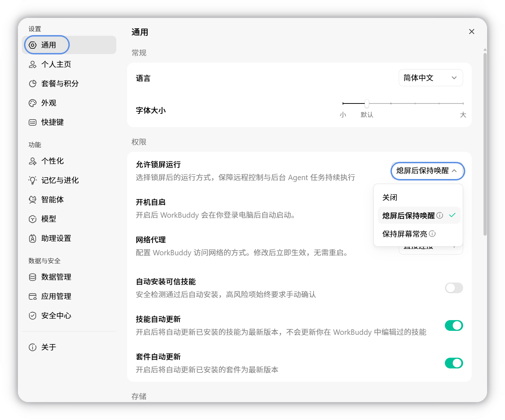505x420 pixels.
Task: Open the 个性化 section
Action: pyautogui.click(x=69, y=161)
